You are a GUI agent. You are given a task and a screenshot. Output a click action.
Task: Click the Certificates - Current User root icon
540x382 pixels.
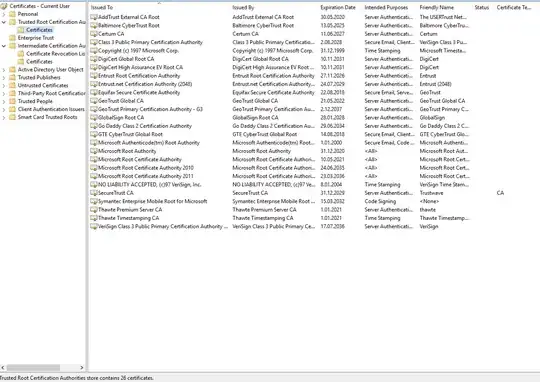coord(4,6)
